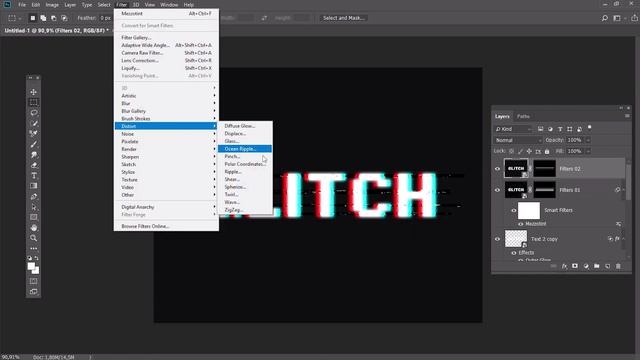Click the New Selection mode icon
Viewport: 640px width, 360px height.
(x=33, y=18)
